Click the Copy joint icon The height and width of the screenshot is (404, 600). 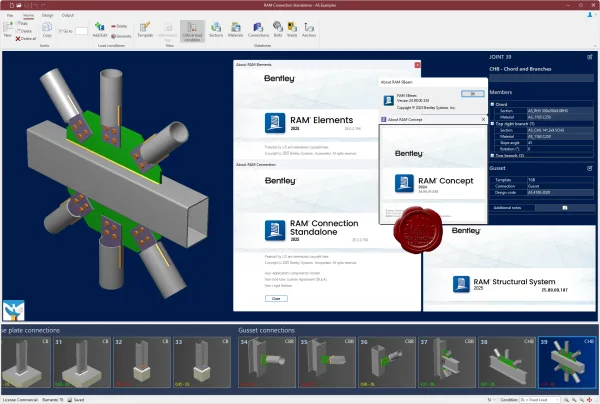[47, 28]
